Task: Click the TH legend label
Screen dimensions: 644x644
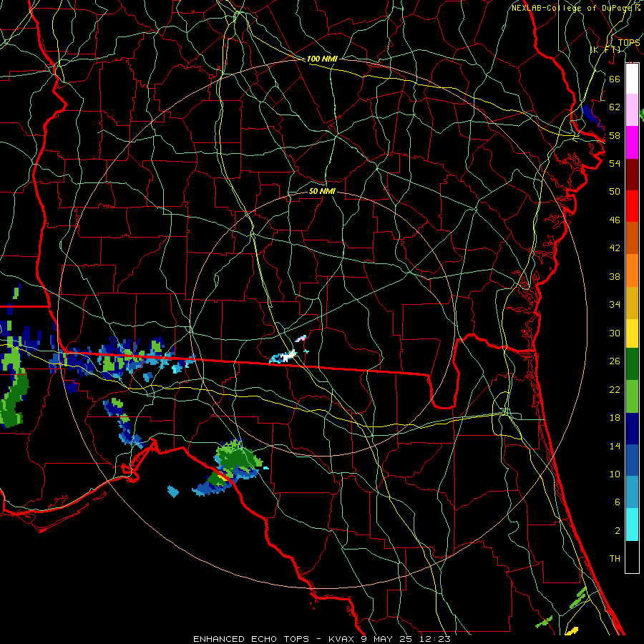Action: coord(615,559)
